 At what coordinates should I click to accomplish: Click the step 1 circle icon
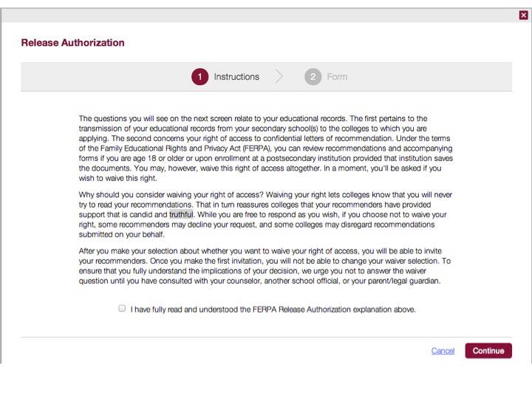pos(199,77)
